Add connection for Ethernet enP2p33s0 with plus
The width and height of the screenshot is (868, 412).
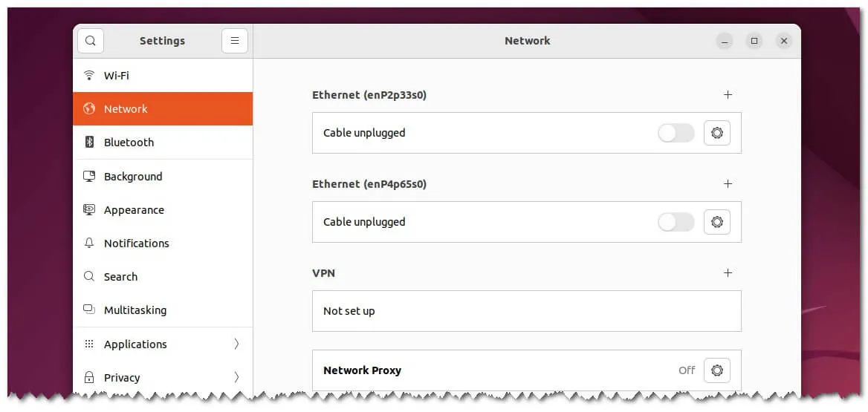tap(728, 95)
